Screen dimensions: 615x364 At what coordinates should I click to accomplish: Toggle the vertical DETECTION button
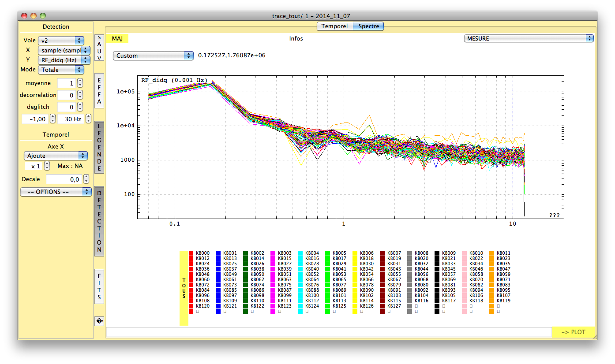[x=99, y=221]
